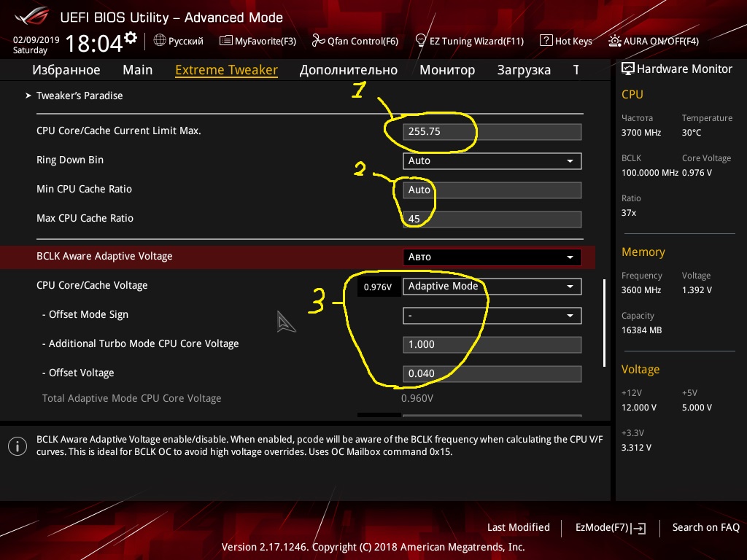Click CPU frequency value 3700 MHz
747x560 pixels.
point(641,133)
